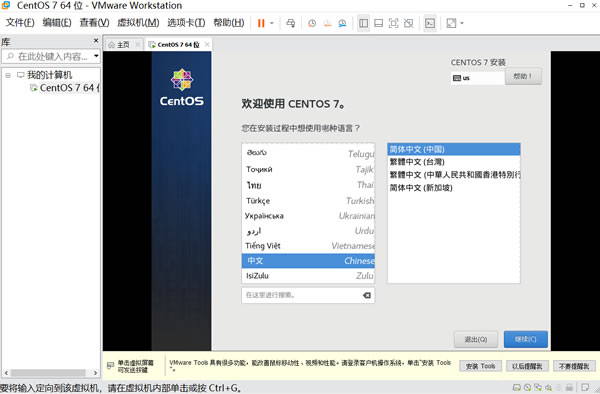Screen dimensions: 600x394
Task: Expand the library search filter dropdown
Action: tap(96, 56)
